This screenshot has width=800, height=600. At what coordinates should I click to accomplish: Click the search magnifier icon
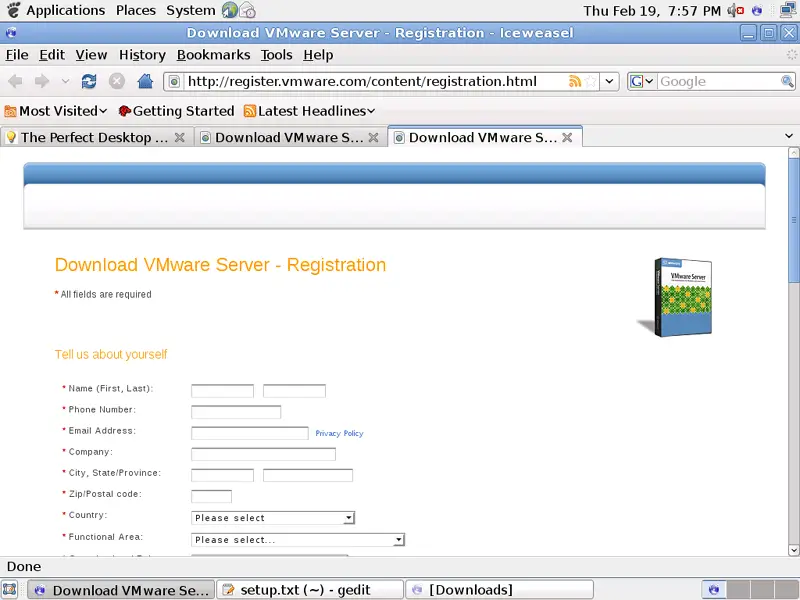click(787, 81)
